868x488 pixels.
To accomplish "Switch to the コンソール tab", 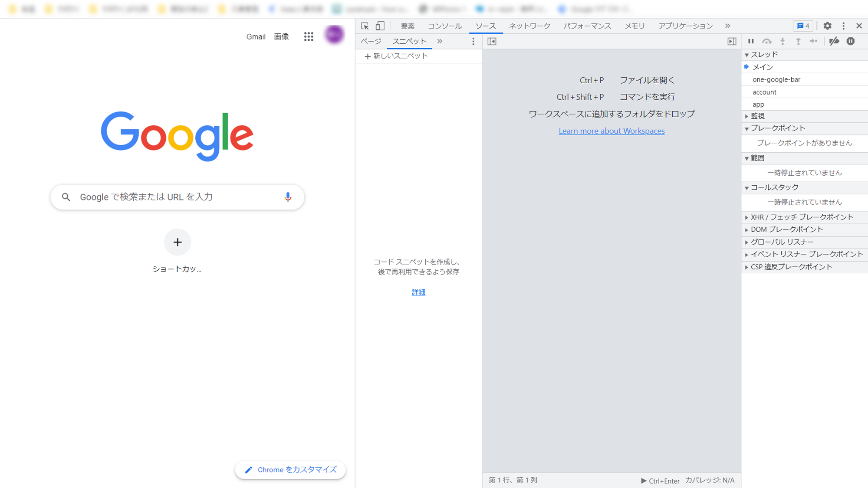I will tap(445, 26).
